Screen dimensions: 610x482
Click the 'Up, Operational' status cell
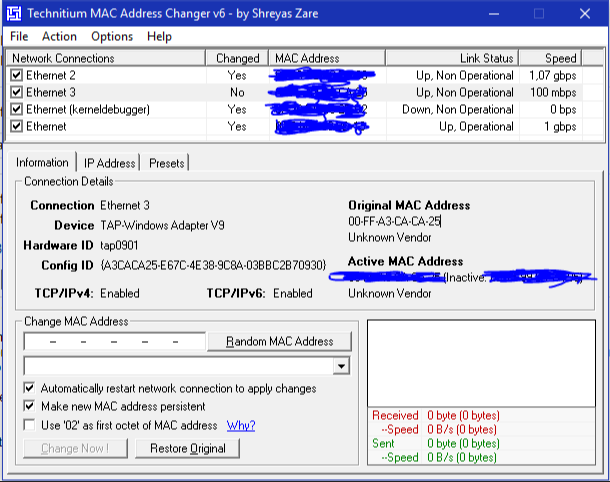(476, 127)
